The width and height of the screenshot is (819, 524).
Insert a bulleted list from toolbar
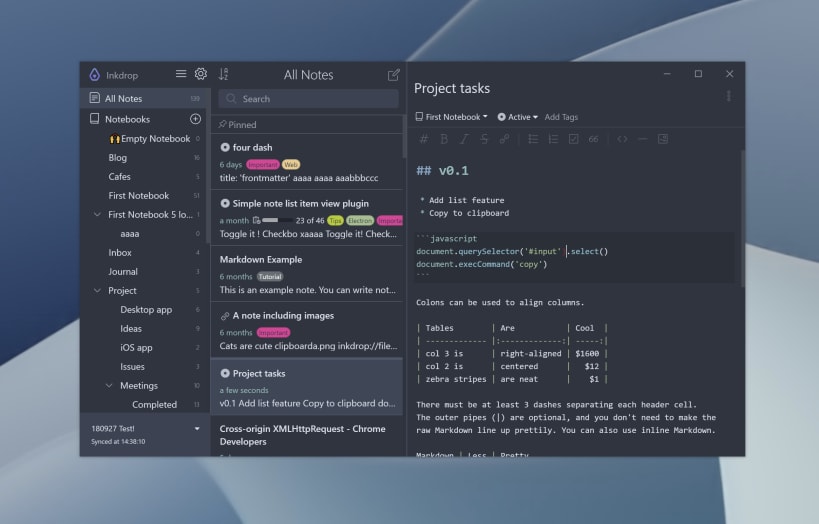(533, 139)
